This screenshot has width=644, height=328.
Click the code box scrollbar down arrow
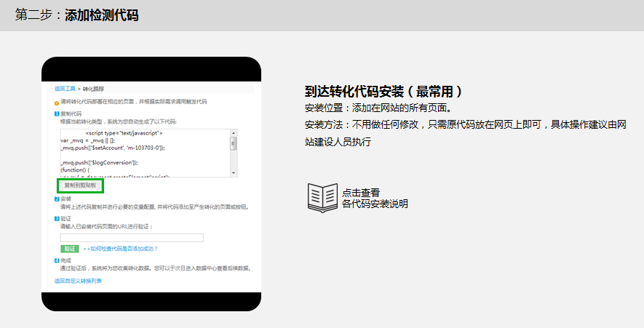[234, 172]
